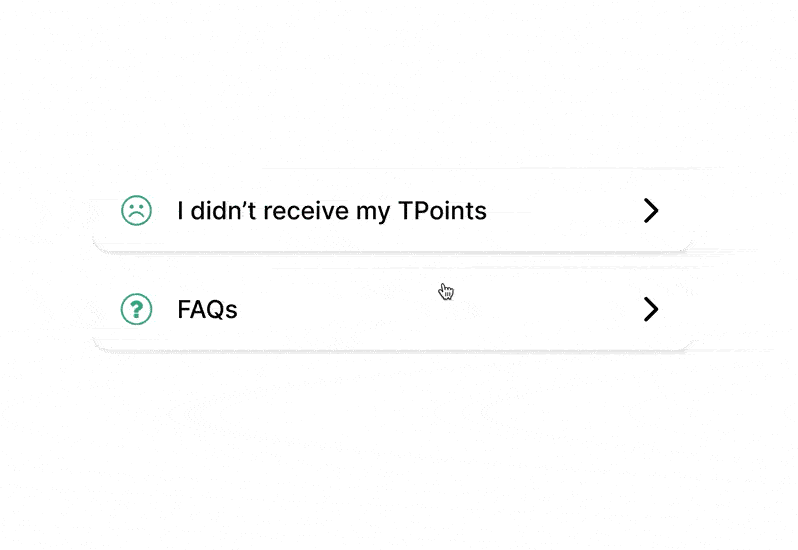Click the arrow icon on the FAQs row
Viewport: 798px width, 550px height.
[x=651, y=309]
